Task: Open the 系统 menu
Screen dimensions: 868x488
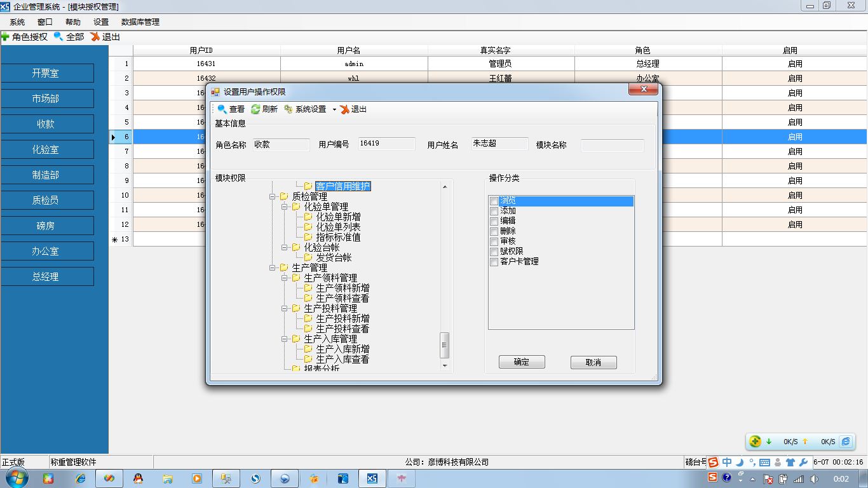Action: pos(17,22)
